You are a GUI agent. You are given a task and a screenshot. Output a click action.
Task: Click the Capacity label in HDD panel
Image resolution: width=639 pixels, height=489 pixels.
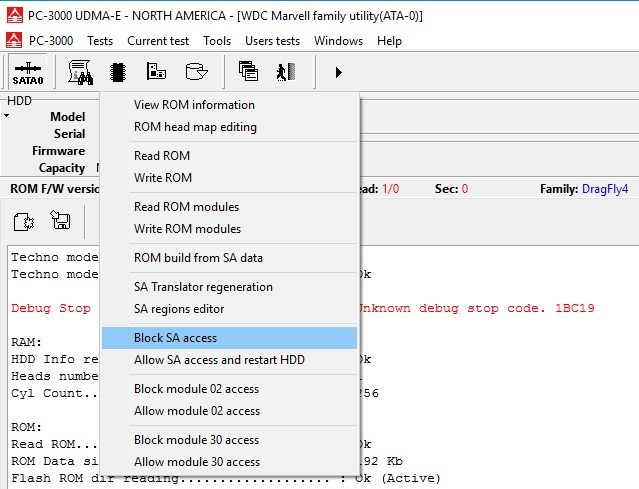(x=62, y=168)
